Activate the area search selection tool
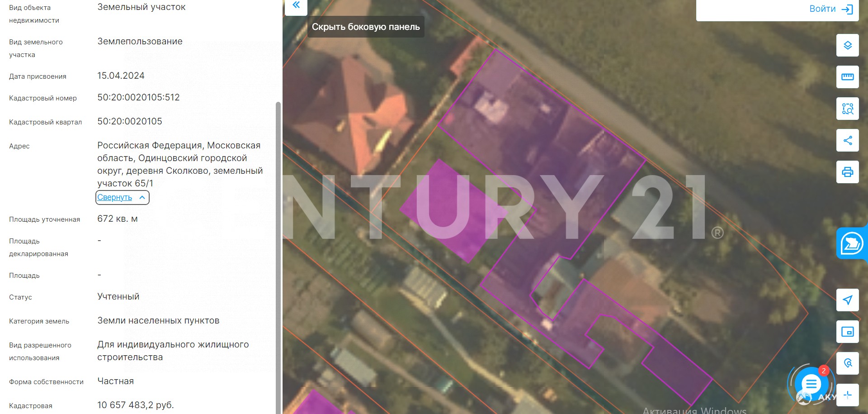This screenshot has width=868, height=414. 847,109
